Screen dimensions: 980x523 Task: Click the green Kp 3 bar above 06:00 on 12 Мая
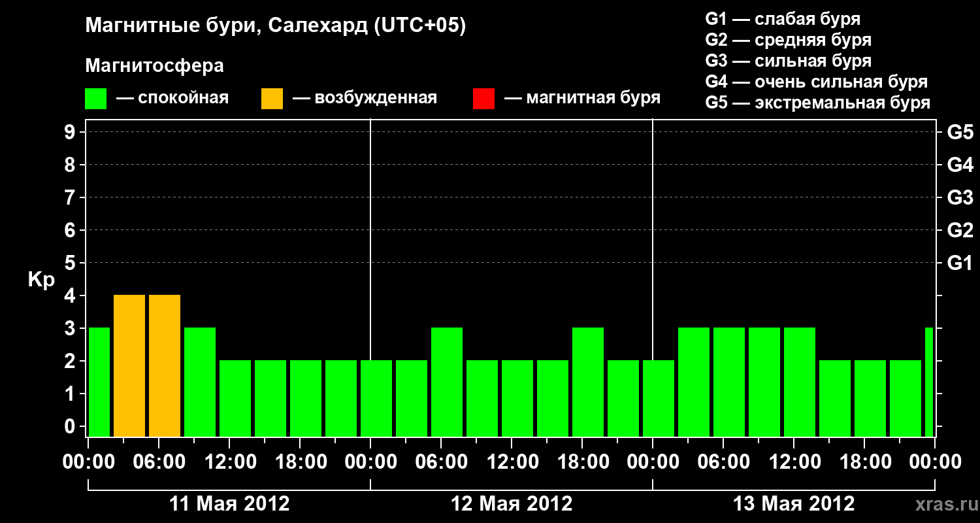[447, 382]
